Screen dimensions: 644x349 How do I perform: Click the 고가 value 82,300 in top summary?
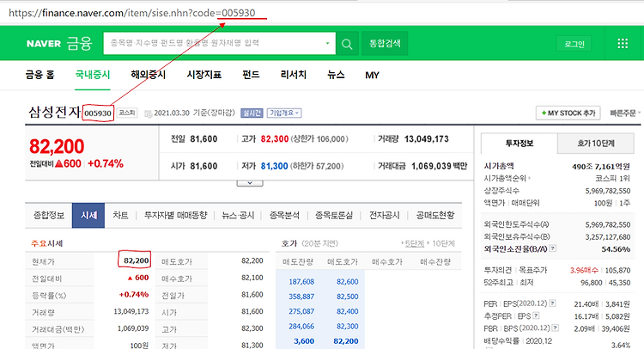tap(275, 139)
